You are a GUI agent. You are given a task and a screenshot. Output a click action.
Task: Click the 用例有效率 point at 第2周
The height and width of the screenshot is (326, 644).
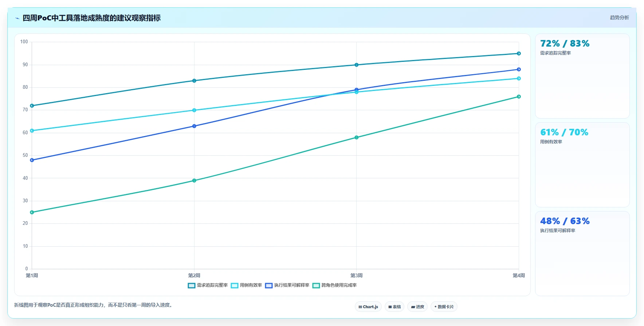194,110
